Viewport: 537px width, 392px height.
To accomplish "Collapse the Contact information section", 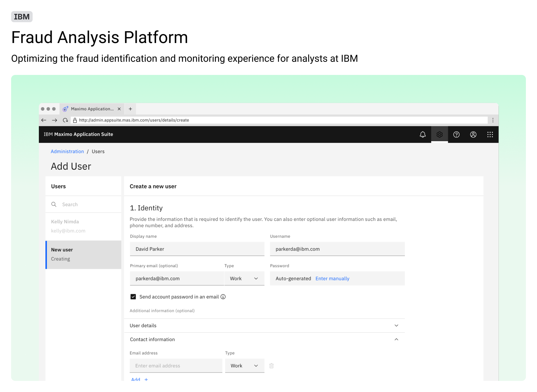I will [396, 339].
